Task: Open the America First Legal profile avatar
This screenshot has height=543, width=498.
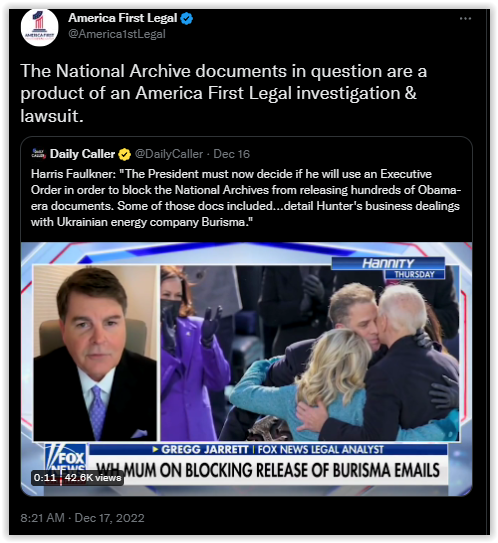Action: click(39, 27)
